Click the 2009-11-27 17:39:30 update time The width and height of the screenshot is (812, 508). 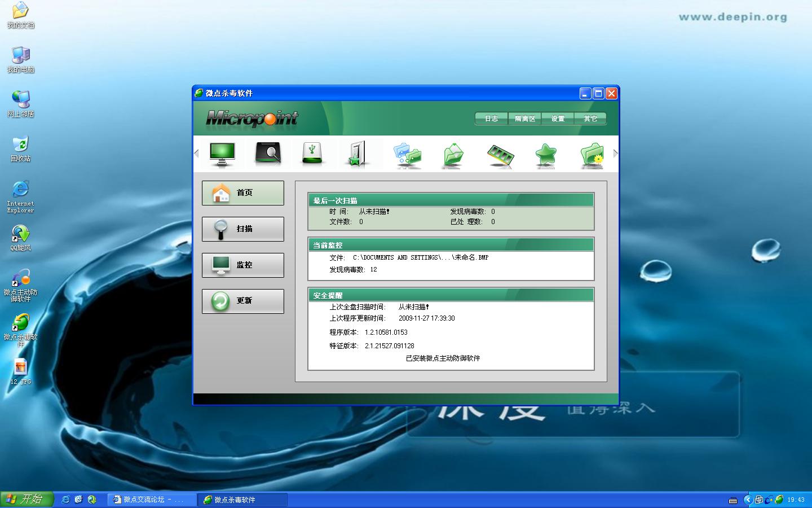[x=427, y=318]
